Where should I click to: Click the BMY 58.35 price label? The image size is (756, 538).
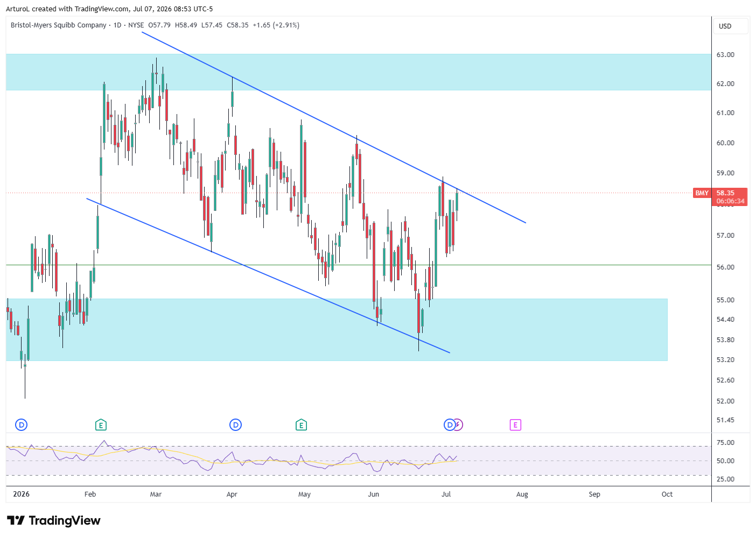coord(720,193)
